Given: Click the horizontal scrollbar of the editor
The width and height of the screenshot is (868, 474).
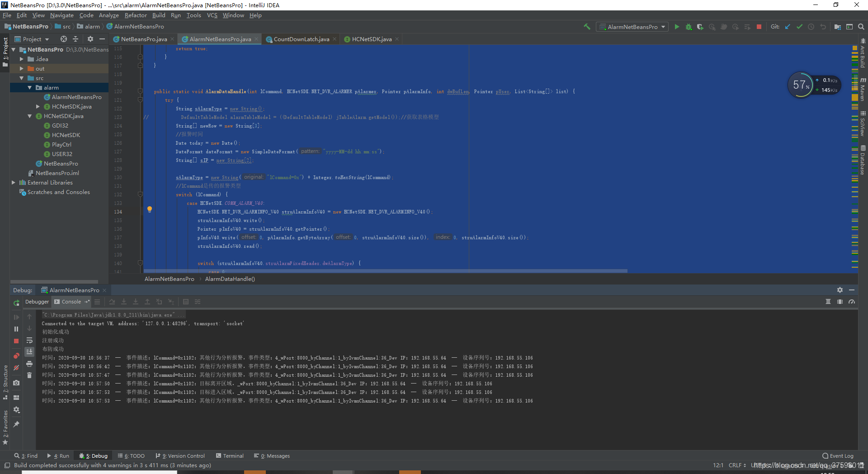Looking at the screenshot, I should tap(386, 271).
